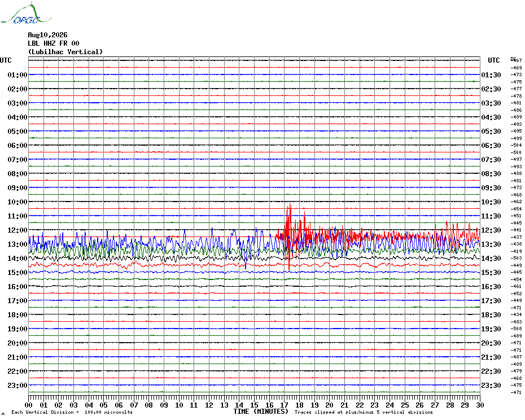Click the '23:30' right-side time label
The height and width of the screenshot is (420, 525).
(x=491, y=386)
